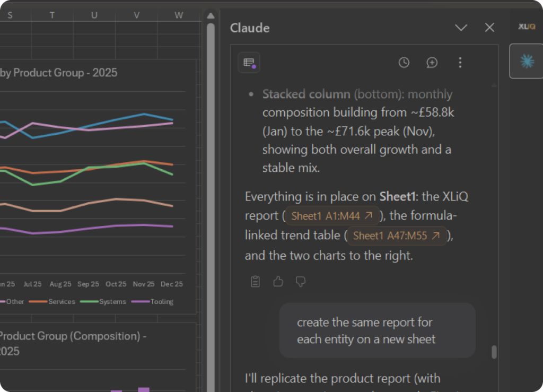Viewport: 543px width, 392px height.
Task: Close the Claude task pane
Action: 489,28
